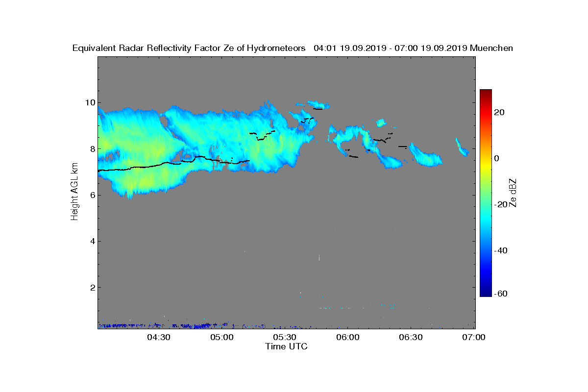Click the height tick label 4
Image resolution: width=588 pixels, height=392 pixels.
tap(92, 241)
